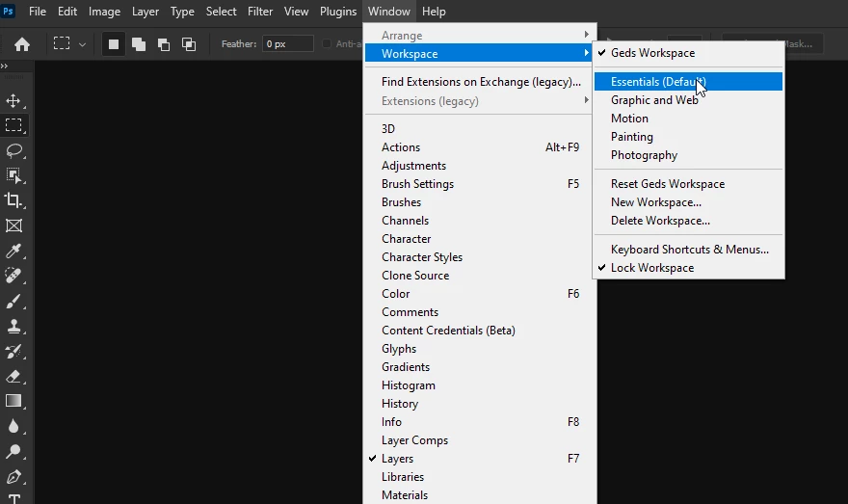Image resolution: width=848 pixels, height=504 pixels.
Task: Open the View menu
Action: pos(297,12)
